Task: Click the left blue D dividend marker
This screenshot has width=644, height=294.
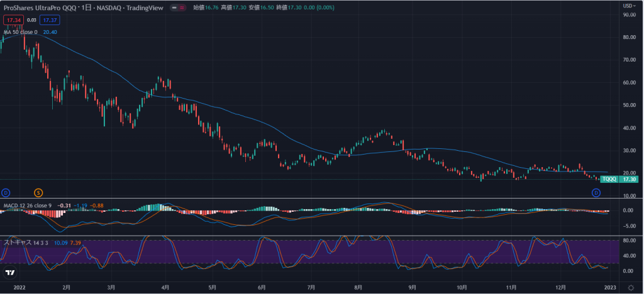Action: [6, 192]
